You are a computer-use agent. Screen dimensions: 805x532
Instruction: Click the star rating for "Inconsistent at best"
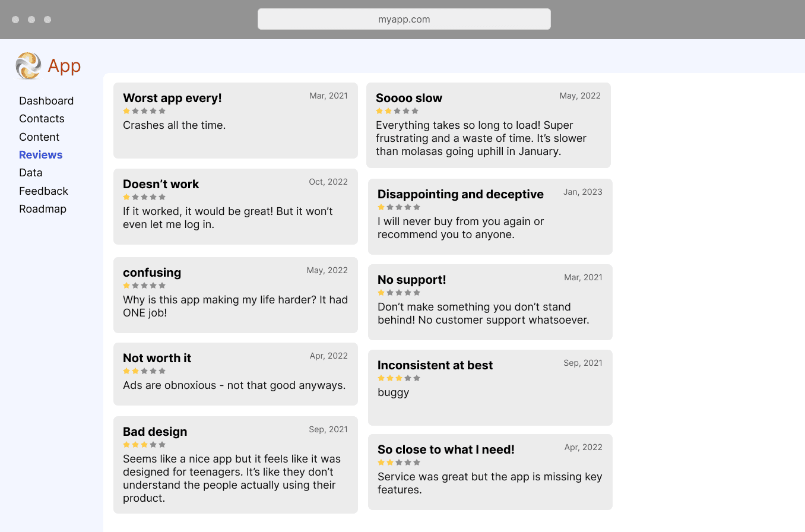click(x=399, y=378)
